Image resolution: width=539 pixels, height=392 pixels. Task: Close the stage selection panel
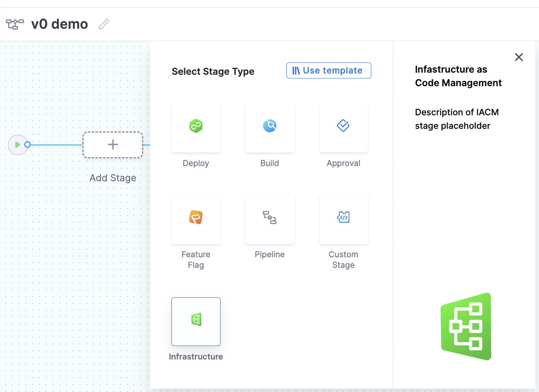[x=519, y=57]
